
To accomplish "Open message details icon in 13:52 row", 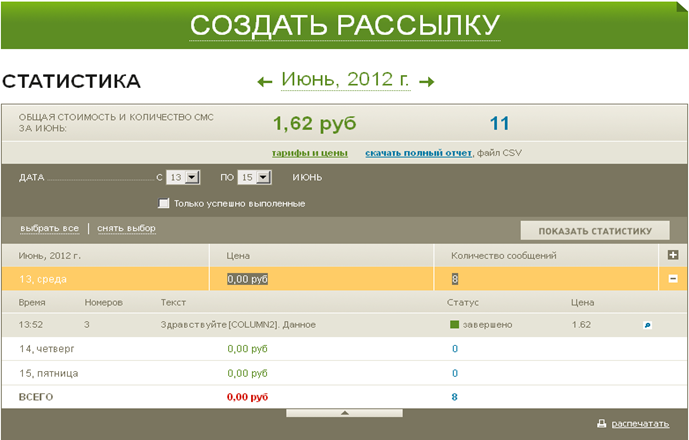I will [647, 325].
